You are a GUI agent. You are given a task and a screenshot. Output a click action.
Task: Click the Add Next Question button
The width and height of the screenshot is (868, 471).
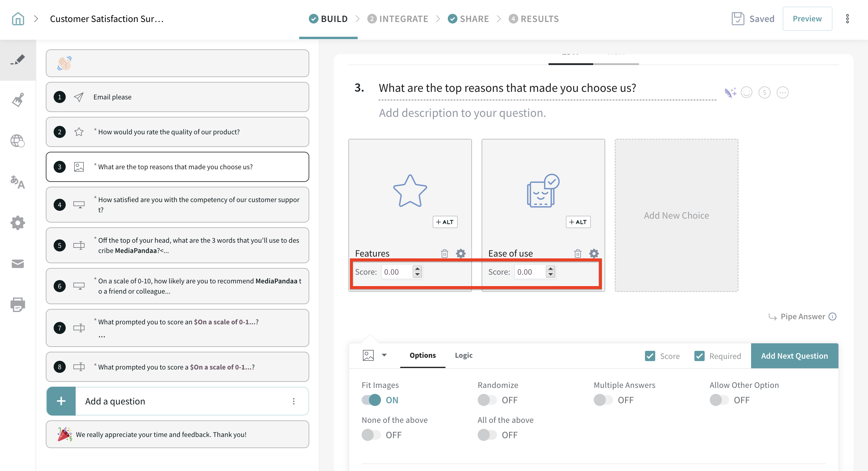794,356
